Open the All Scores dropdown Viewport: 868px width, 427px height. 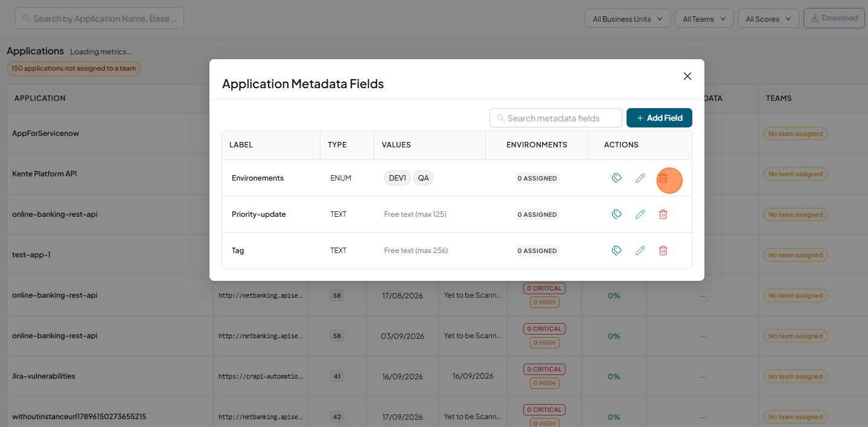click(x=768, y=19)
